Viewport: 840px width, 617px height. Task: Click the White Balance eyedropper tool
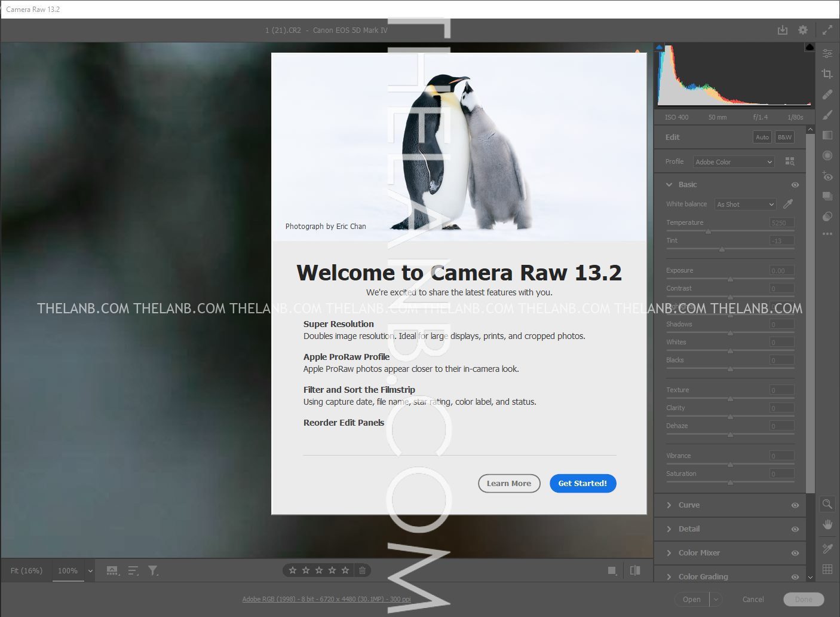[x=788, y=204]
